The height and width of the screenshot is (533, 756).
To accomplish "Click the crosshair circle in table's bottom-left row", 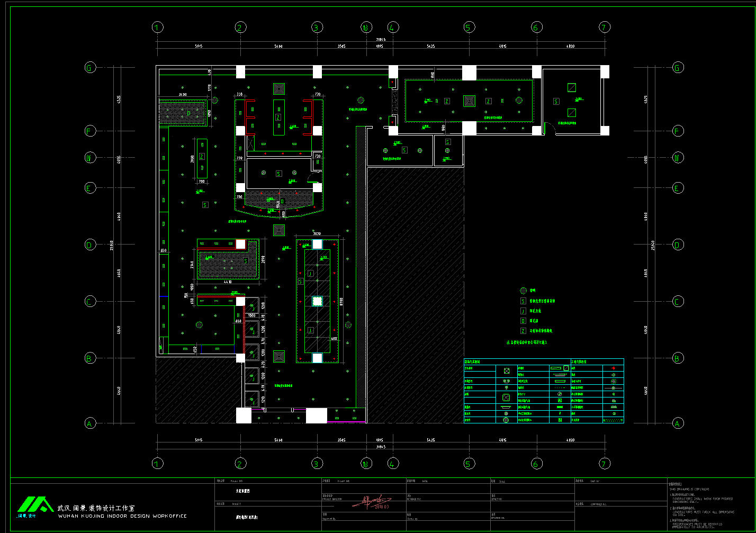I will click(506, 420).
